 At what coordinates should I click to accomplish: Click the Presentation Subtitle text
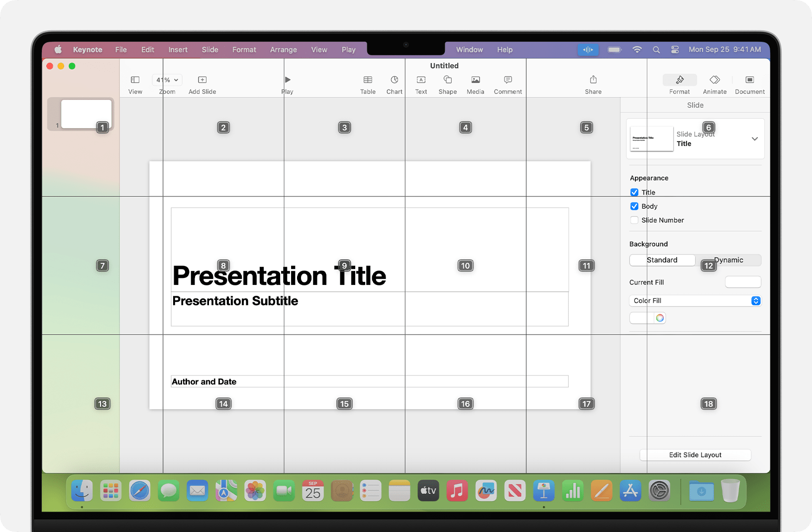(235, 301)
